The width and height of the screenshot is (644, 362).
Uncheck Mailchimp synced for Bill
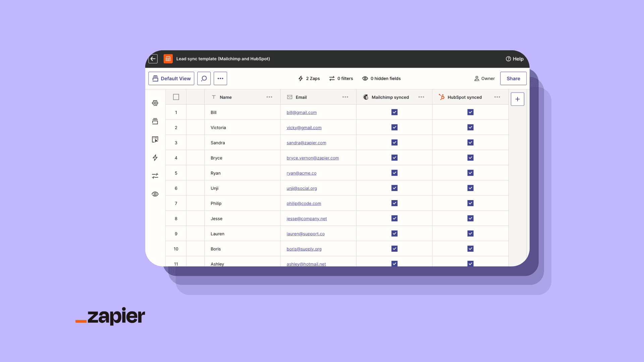pyautogui.click(x=394, y=112)
